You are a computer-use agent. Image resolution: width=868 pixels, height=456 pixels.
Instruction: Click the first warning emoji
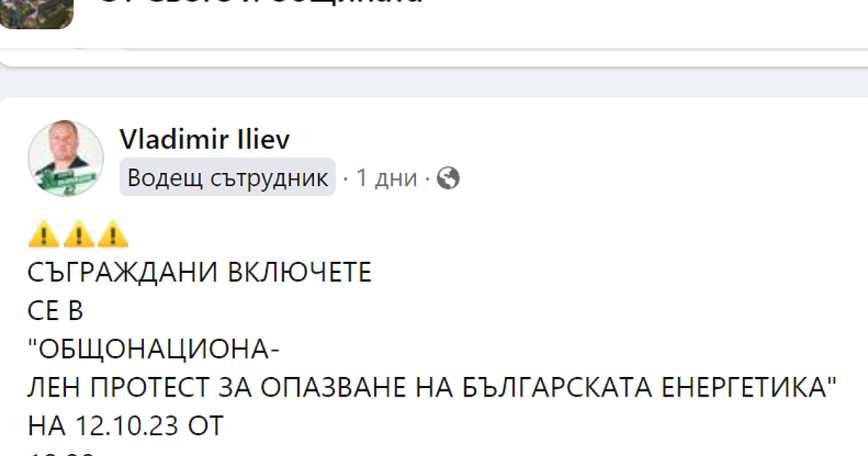tap(43, 233)
